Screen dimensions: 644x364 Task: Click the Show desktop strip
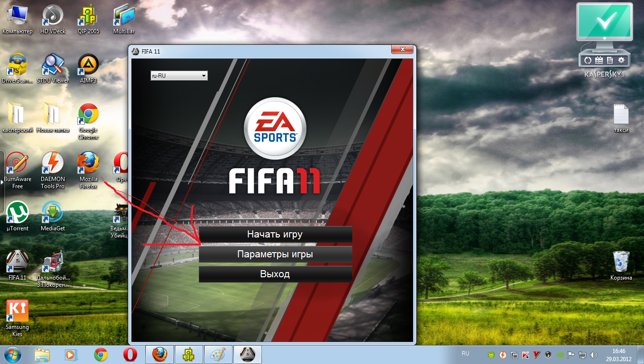tap(640, 355)
